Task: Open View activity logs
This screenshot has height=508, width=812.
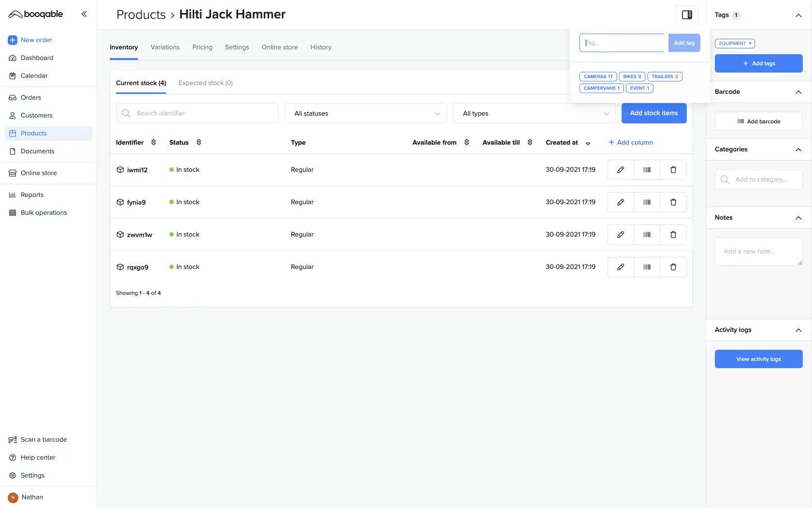Action: [x=759, y=359]
